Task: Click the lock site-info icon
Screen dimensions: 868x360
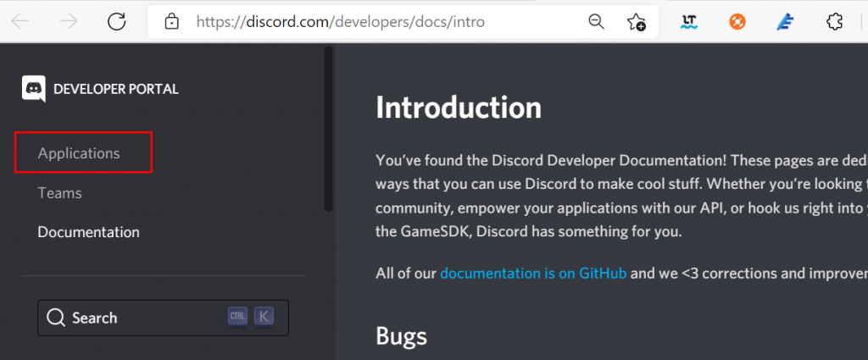Action: click(172, 22)
